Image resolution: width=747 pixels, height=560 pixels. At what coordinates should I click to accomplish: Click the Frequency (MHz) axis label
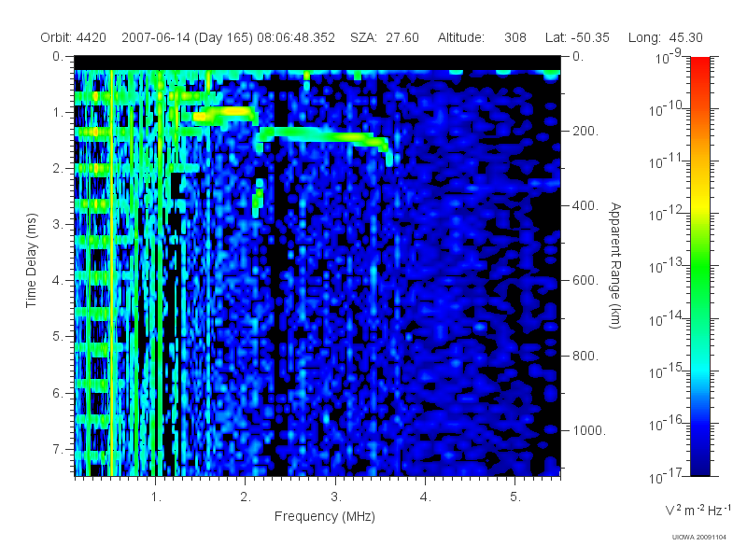click(324, 516)
